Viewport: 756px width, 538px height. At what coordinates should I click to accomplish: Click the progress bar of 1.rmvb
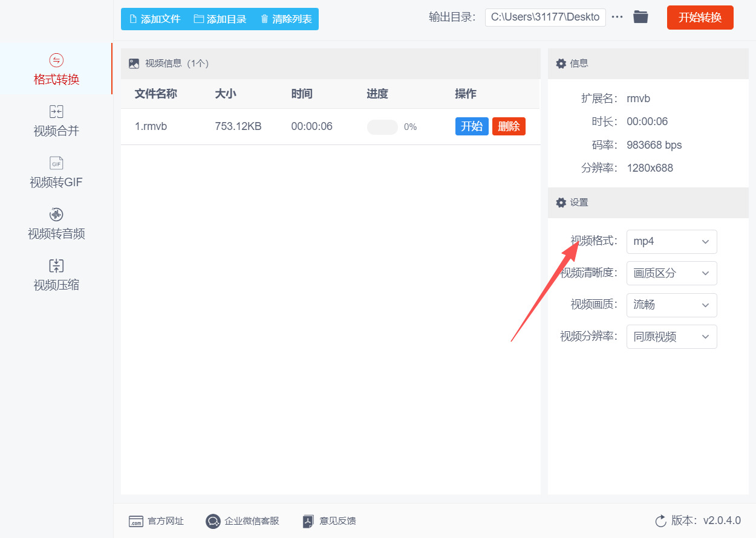click(382, 127)
